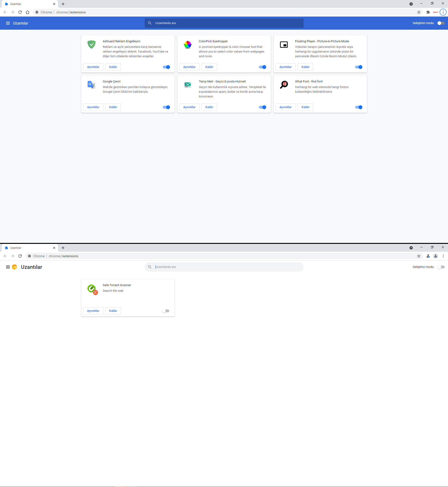Image resolution: width=448 pixels, height=487 pixels.
Task: Open a new tab in the bottom window
Action: 63,248
